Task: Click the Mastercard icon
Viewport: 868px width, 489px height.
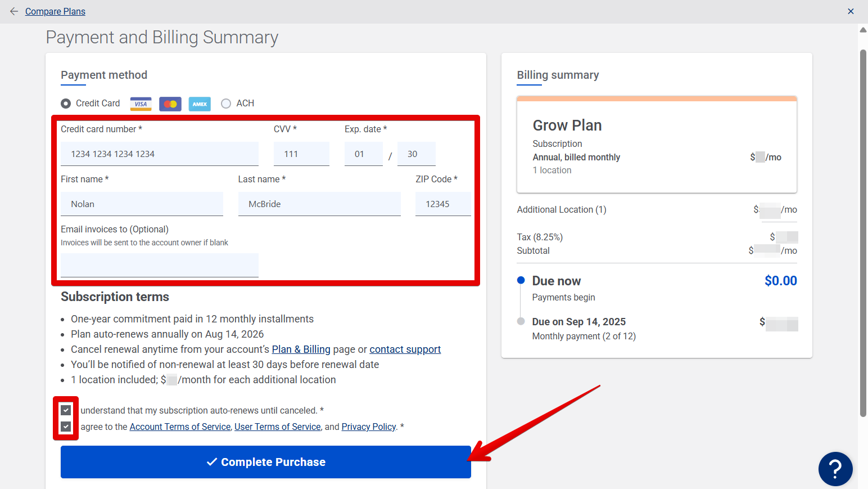Action: pyautogui.click(x=170, y=104)
